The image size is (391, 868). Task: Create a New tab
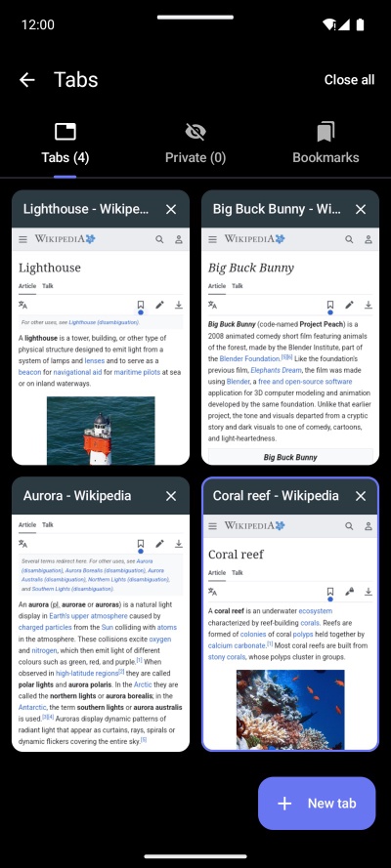[x=317, y=804]
